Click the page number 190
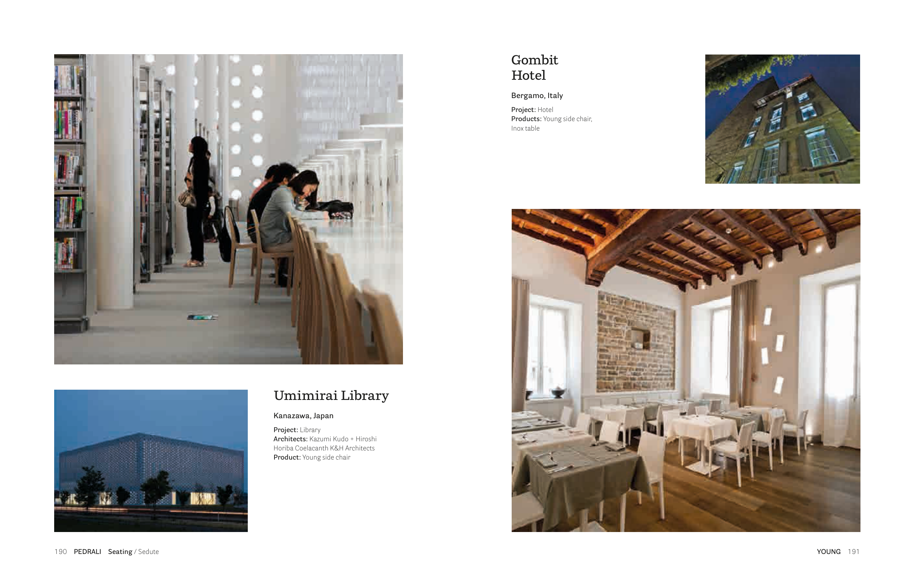915x588 pixels. pyautogui.click(x=60, y=551)
